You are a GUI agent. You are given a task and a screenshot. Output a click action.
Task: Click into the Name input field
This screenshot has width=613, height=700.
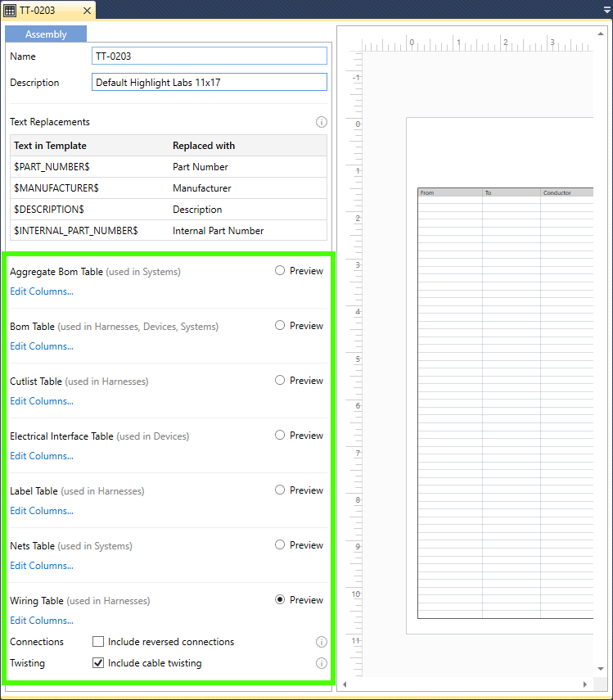click(x=210, y=56)
